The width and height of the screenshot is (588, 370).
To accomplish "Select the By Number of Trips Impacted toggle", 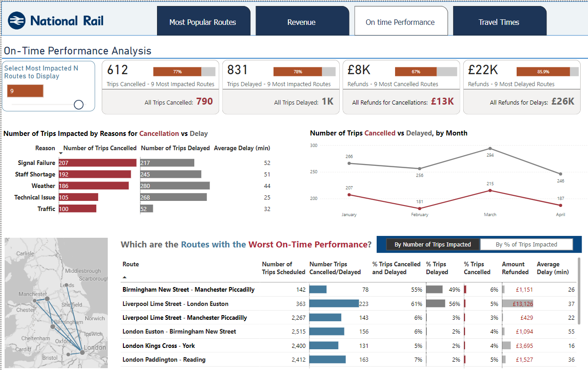I will 432,245.
